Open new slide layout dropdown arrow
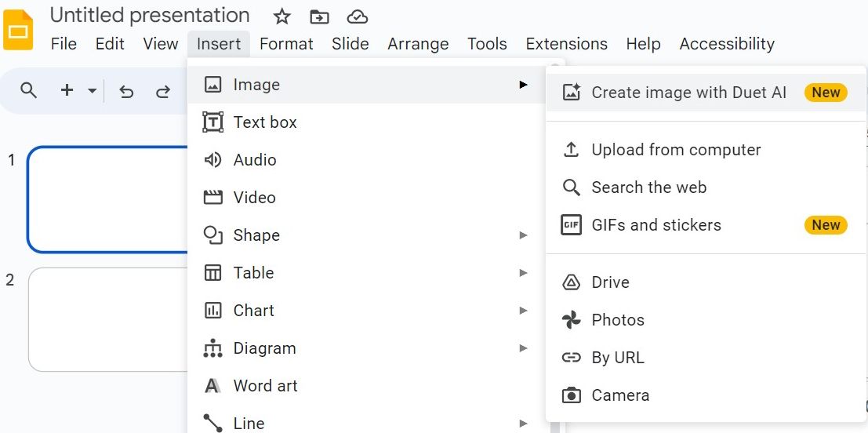This screenshot has height=433, width=868. pyautogui.click(x=93, y=91)
